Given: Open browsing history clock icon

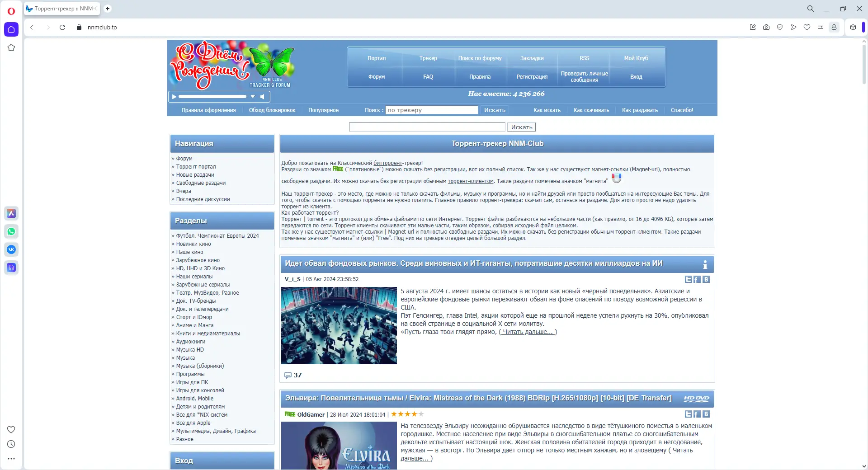Looking at the screenshot, I should pyautogui.click(x=11, y=444).
